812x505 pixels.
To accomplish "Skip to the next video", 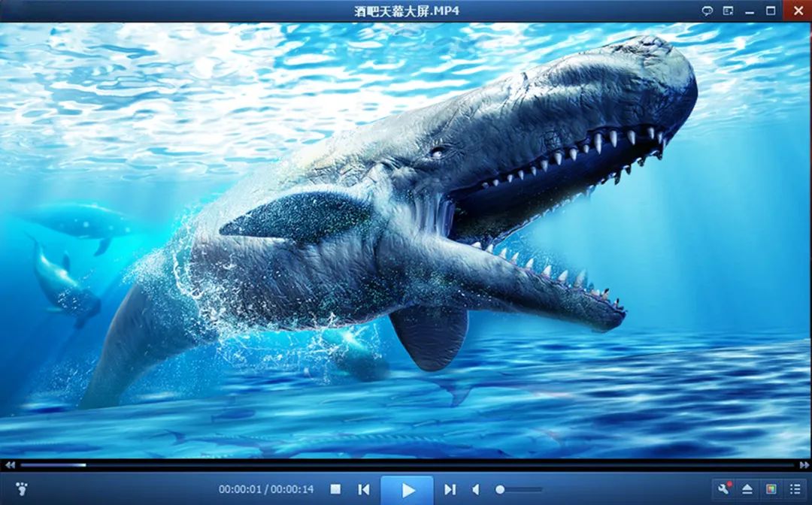I will point(450,489).
